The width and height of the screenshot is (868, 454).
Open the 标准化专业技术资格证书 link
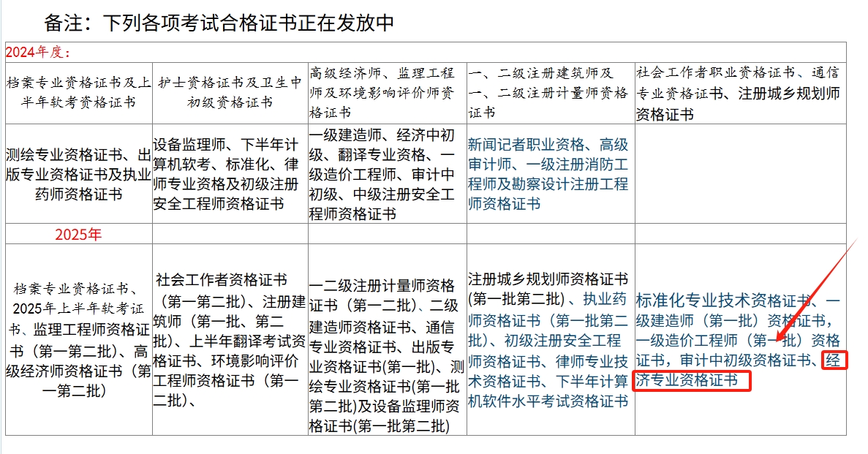click(x=722, y=300)
